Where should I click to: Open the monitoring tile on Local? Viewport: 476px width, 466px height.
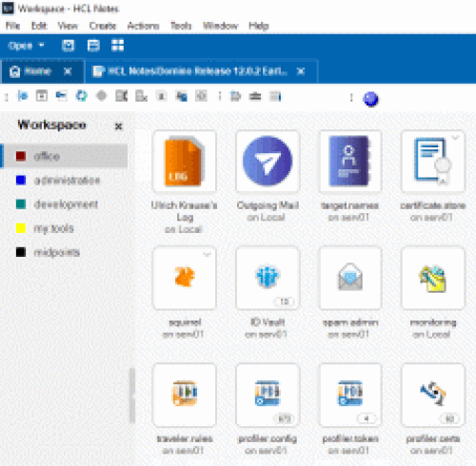pyautogui.click(x=433, y=278)
